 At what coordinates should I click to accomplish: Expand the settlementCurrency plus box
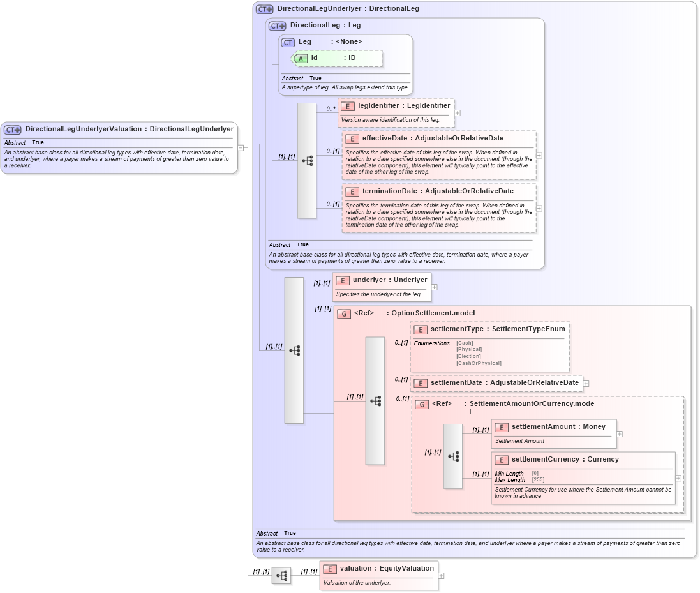pyautogui.click(x=677, y=477)
